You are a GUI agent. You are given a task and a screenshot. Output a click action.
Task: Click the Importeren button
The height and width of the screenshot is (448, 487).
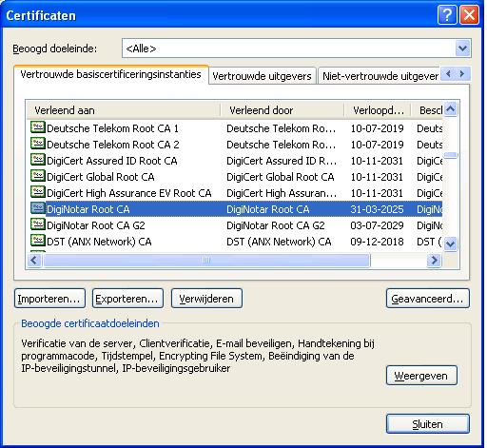49,299
